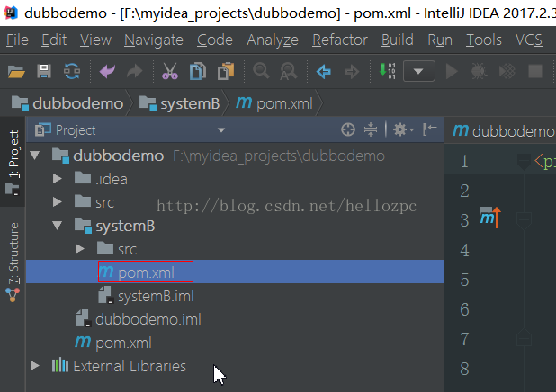
Task: Click the Forward navigation arrow icon
Action: (x=352, y=72)
